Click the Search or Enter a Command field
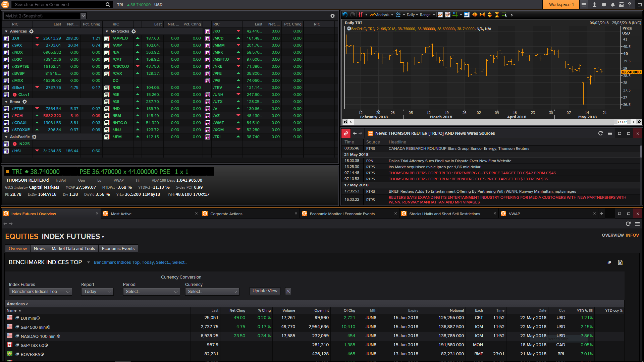644x362 pixels. coord(59,5)
